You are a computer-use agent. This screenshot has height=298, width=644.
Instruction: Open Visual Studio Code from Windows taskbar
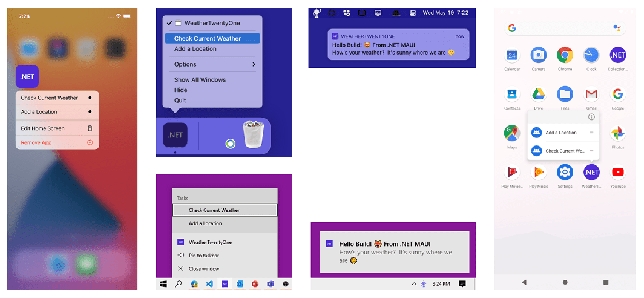pos(209,284)
